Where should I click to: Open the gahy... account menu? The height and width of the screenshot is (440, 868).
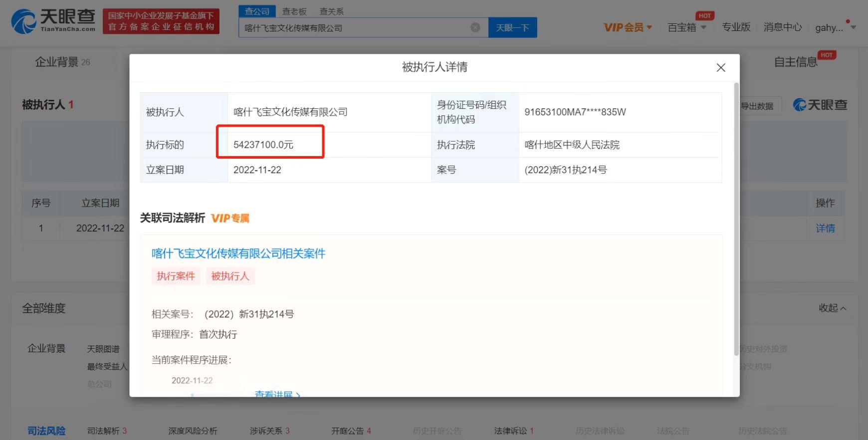(x=835, y=27)
